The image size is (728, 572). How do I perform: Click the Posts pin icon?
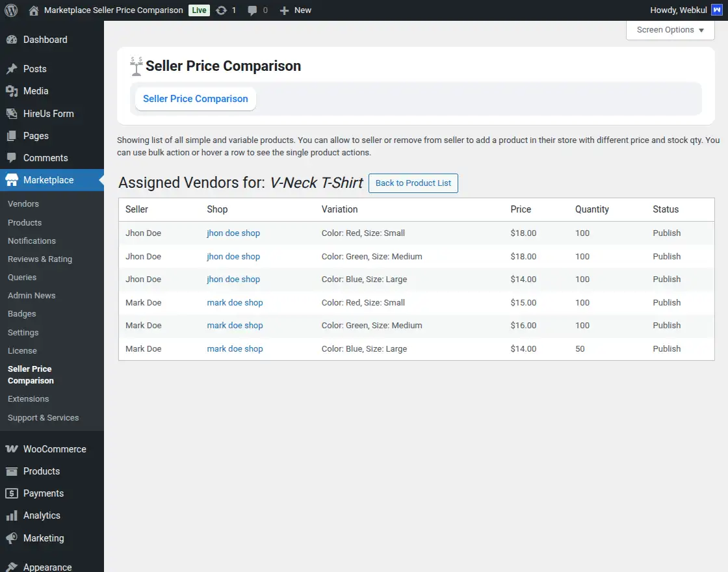[12, 69]
